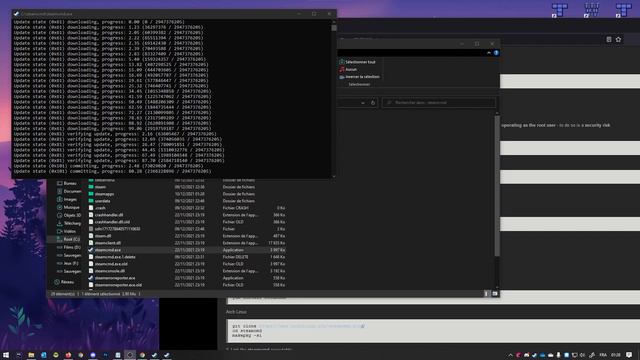Open the address bar history dropdown

363,103
